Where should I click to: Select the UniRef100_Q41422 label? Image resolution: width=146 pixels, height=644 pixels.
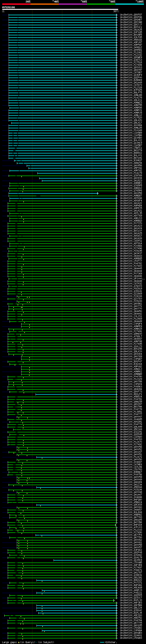(x=131, y=203)
